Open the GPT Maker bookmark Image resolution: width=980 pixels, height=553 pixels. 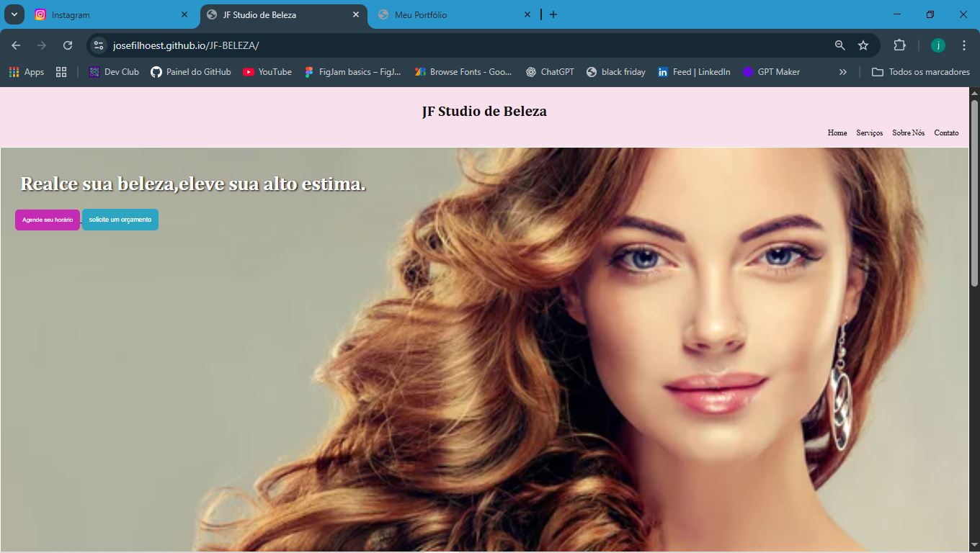pyautogui.click(x=771, y=72)
